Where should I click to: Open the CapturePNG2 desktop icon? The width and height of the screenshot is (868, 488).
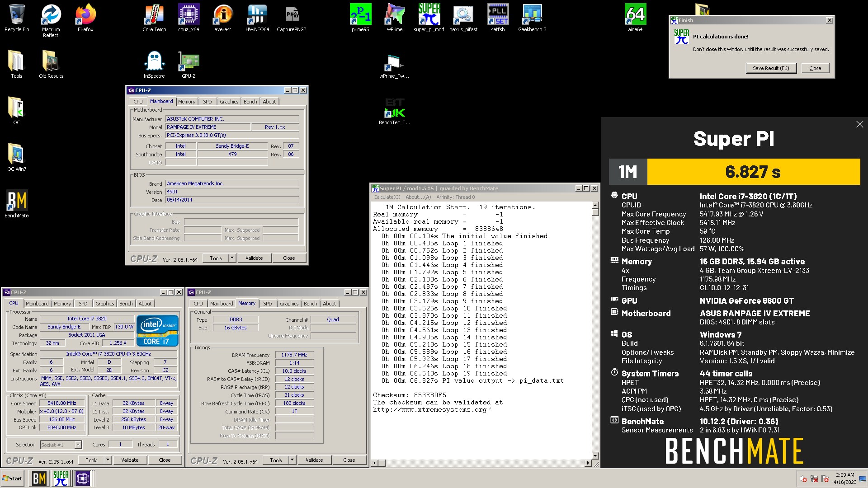292,18
